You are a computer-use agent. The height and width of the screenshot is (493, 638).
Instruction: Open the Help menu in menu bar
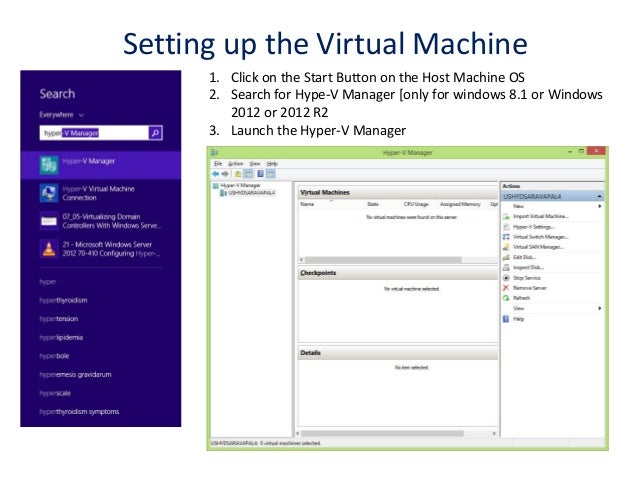pos(272,164)
